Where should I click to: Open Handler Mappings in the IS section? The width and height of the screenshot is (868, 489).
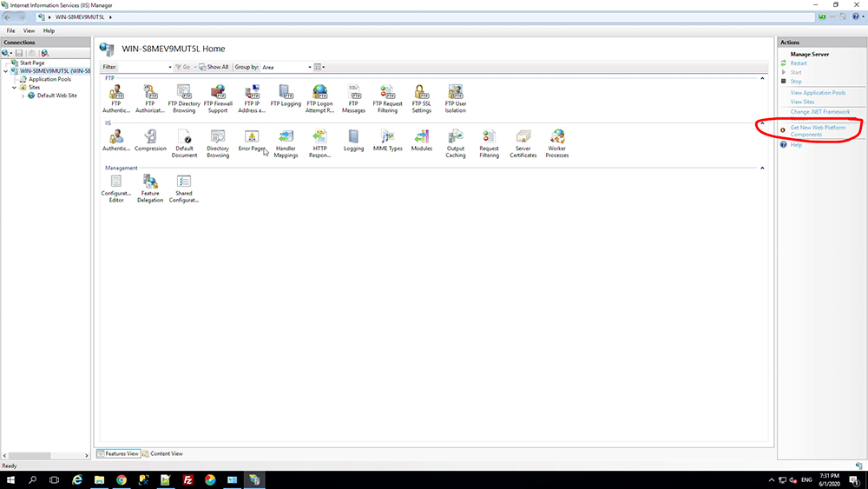pos(286,143)
